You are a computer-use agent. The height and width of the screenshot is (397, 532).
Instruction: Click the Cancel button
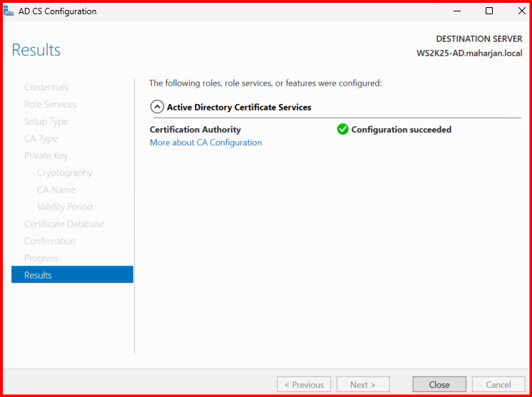point(498,384)
